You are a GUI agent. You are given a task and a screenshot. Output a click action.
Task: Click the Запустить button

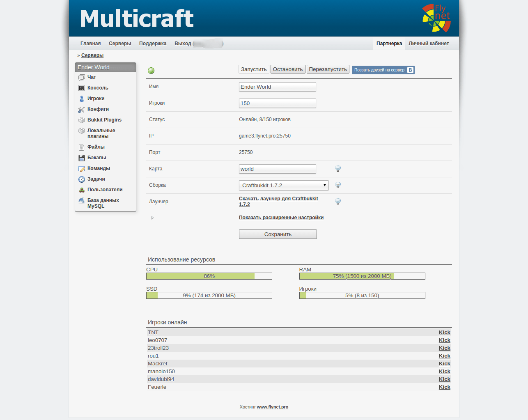coord(254,69)
